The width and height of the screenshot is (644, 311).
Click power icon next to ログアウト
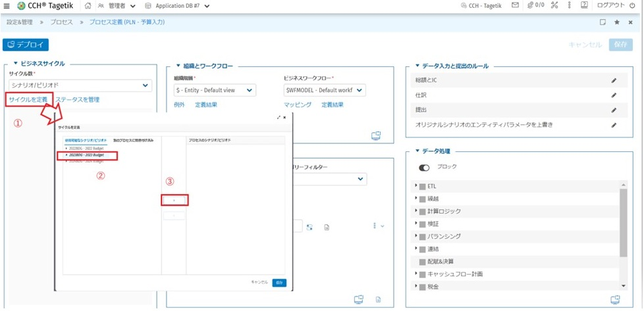click(x=633, y=6)
